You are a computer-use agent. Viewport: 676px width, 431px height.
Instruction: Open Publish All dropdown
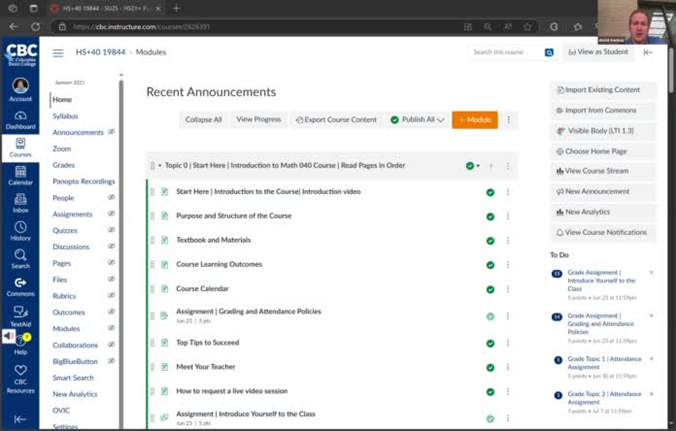point(417,120)
